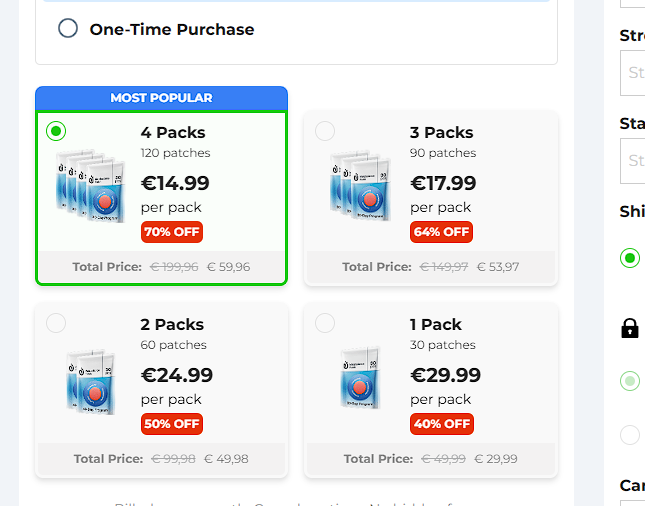645x506 pixels.
Task: Click the padlock security icon
Action: pyautogui.click(x=630, y=328)
